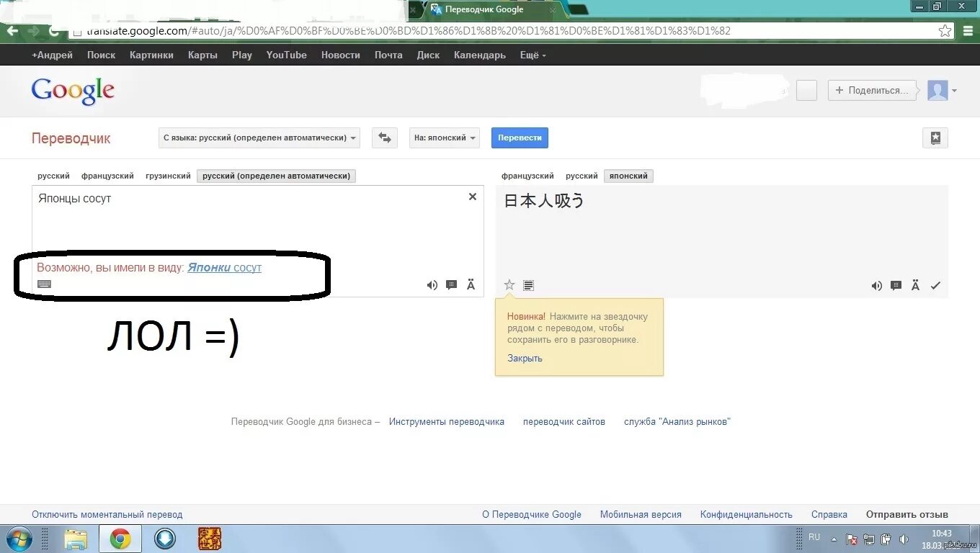Viewport: 980px width, 553px height.
Task: Select auto-detected русский source tab
Action: coord(277,176)
